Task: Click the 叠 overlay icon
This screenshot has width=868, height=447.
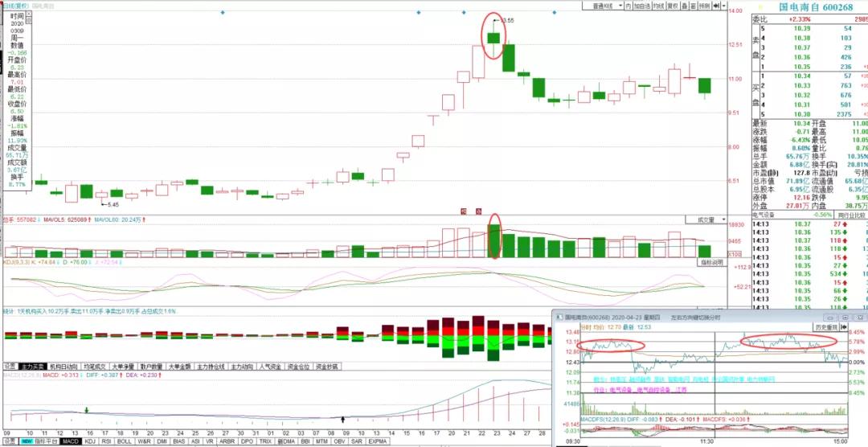Action: (x=685, y=5)
